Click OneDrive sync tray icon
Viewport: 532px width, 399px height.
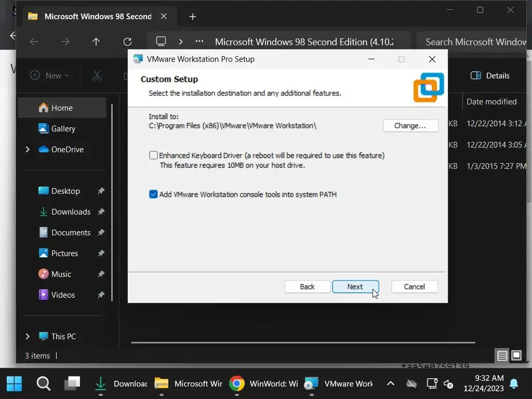[411, 384]
